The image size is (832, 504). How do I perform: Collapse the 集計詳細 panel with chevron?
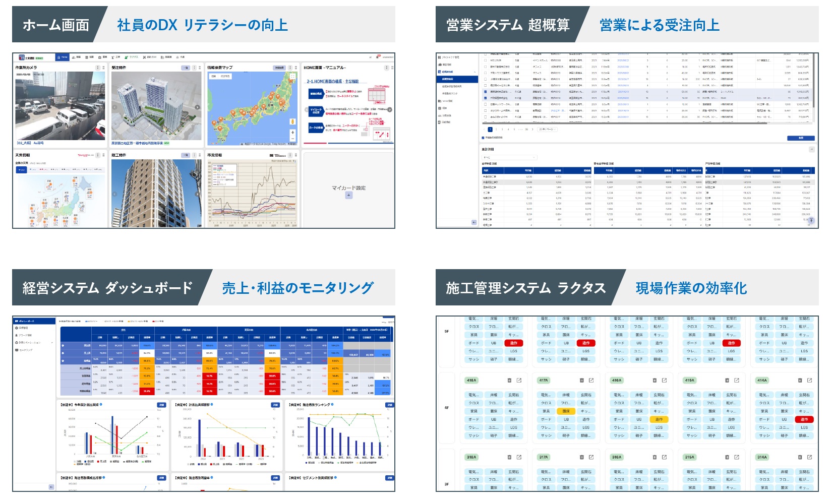pyautogui.click(x=811, y=150)
